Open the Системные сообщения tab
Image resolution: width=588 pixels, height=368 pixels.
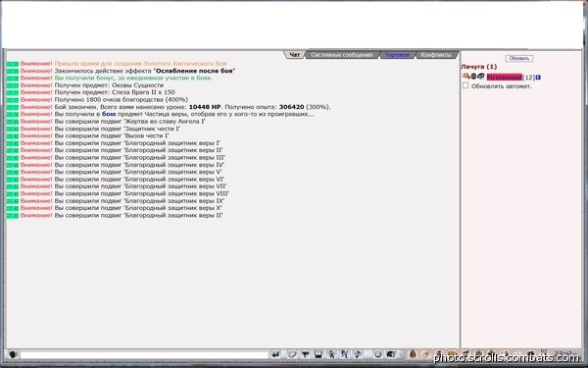click(342, 55)
